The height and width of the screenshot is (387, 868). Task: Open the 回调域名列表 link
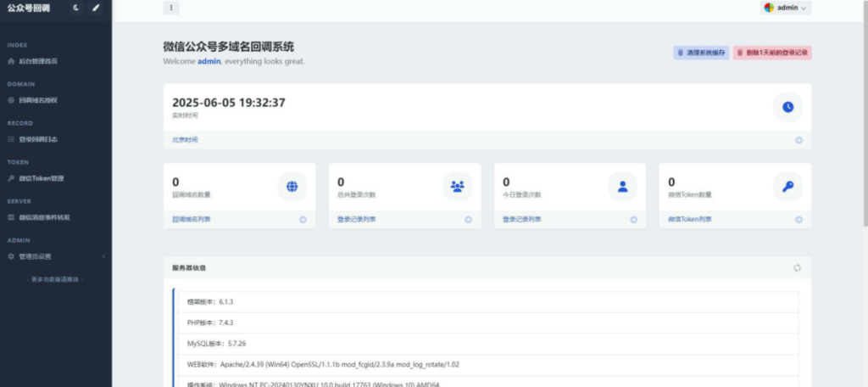click(192, 220)
